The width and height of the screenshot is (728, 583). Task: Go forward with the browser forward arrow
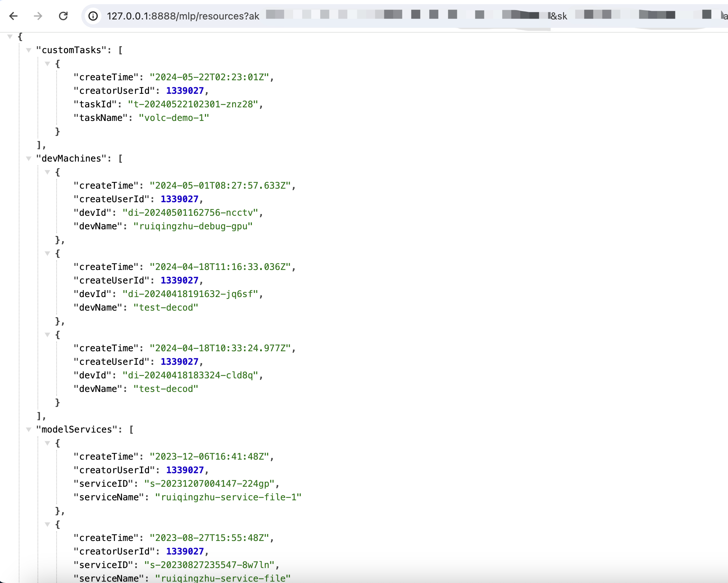coord(38,16)
